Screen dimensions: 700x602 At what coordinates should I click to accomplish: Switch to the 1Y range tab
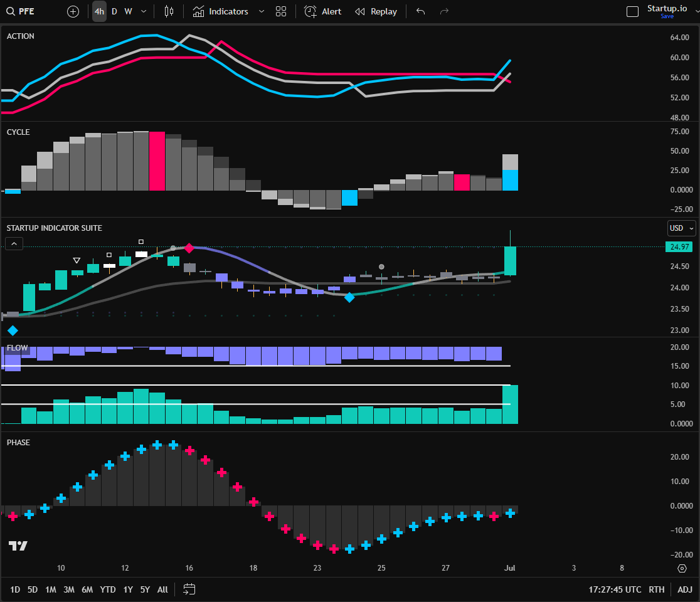[x=128, y=589]
